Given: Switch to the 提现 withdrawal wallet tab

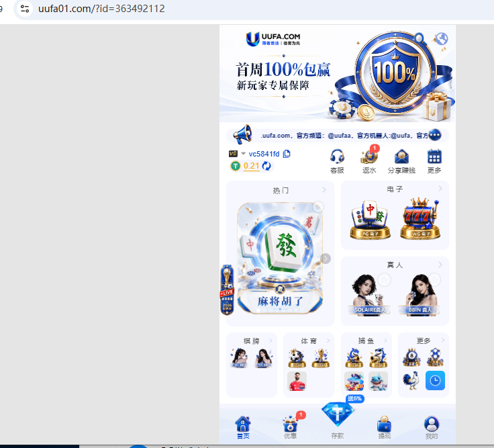Looking at the screenshot, I should coord(385,427).
